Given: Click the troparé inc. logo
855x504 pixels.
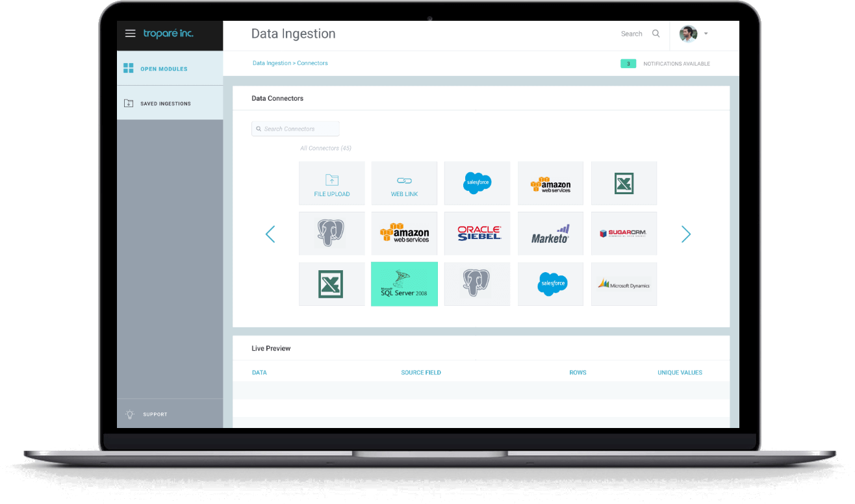Looking at the screenshot, I should click(x=168, y=33).
